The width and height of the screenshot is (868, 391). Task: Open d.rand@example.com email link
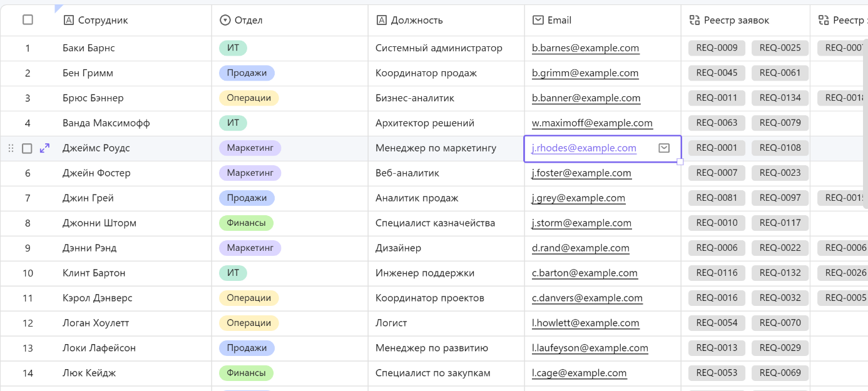(x=581, y=248)
